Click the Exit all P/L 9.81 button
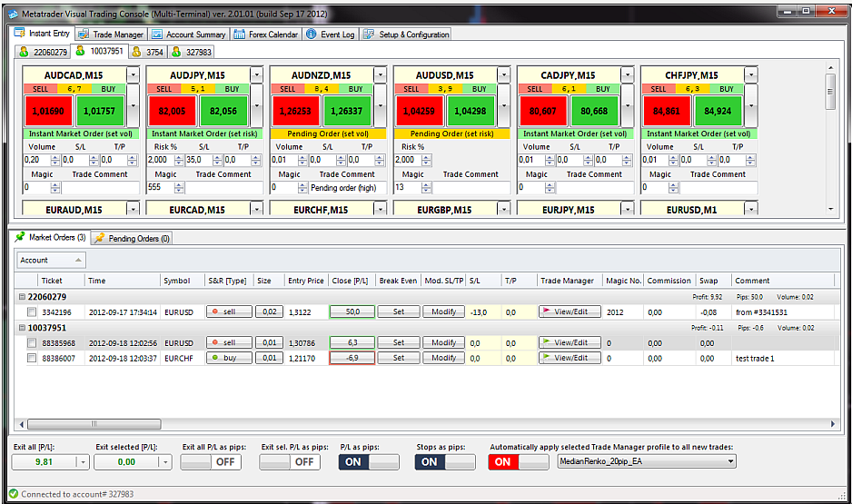Screen dimensions: 852x504 [x=44, y=462]
